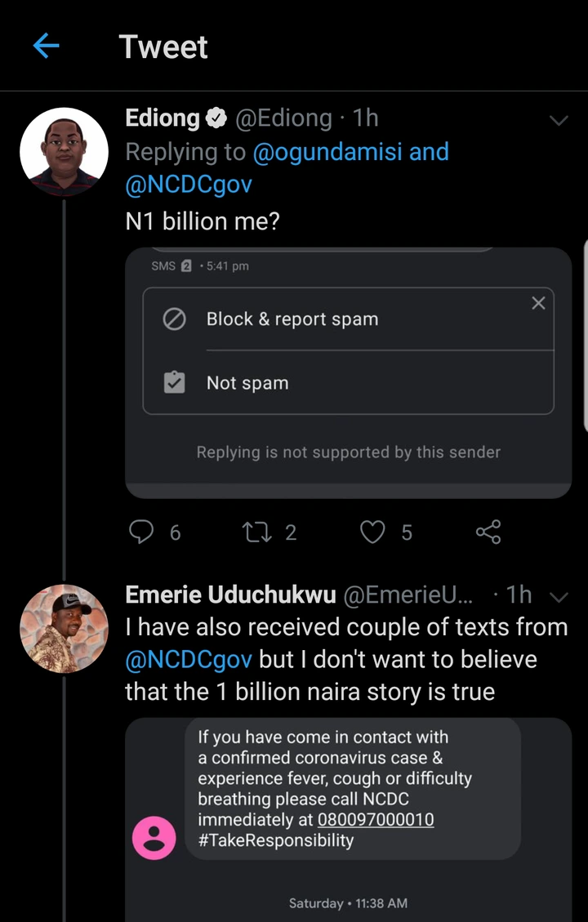Select Block & report spam option
The image size is (588, 922).
point(292,319)
